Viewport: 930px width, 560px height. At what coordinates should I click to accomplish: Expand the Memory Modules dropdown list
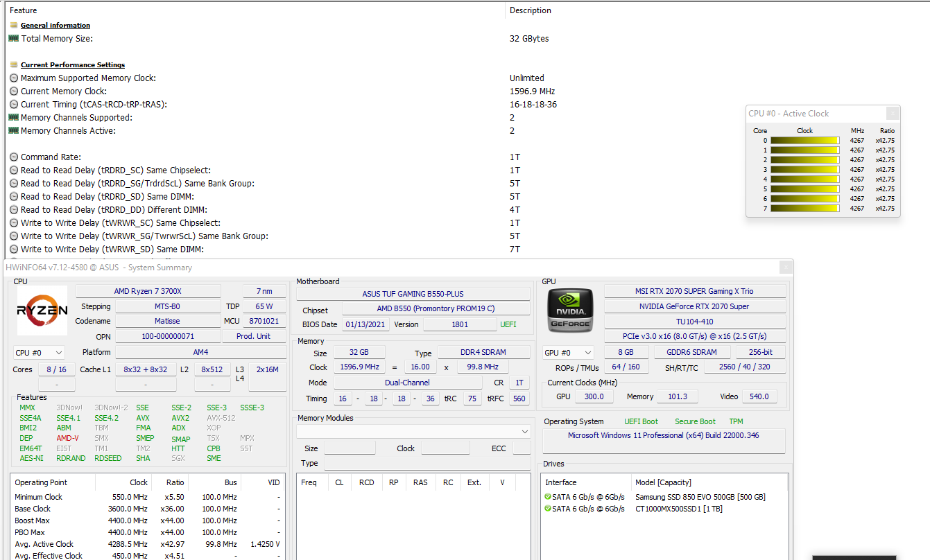pos(413,431)
